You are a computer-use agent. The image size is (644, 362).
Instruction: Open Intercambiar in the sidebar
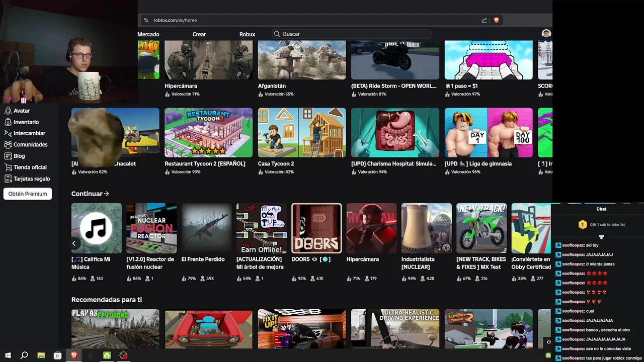pos(25,133)
